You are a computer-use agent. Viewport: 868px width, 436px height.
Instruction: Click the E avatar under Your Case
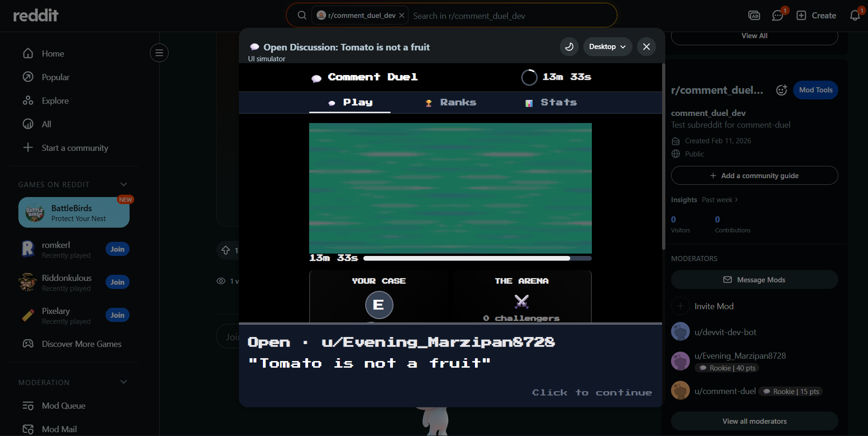[x=379, y=305]
